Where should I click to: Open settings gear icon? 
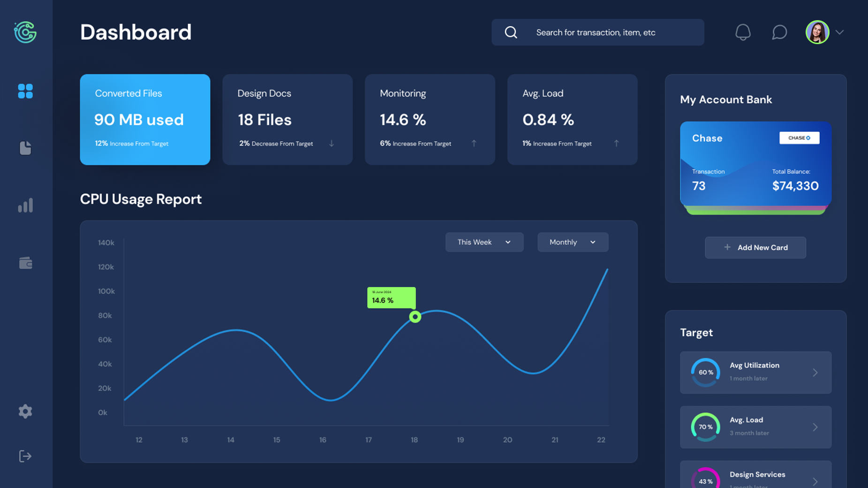(25, 412)
